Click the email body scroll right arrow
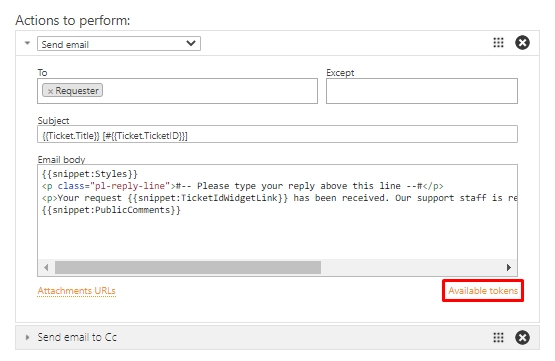Screen dimensions: 555x361 [509, 268]
